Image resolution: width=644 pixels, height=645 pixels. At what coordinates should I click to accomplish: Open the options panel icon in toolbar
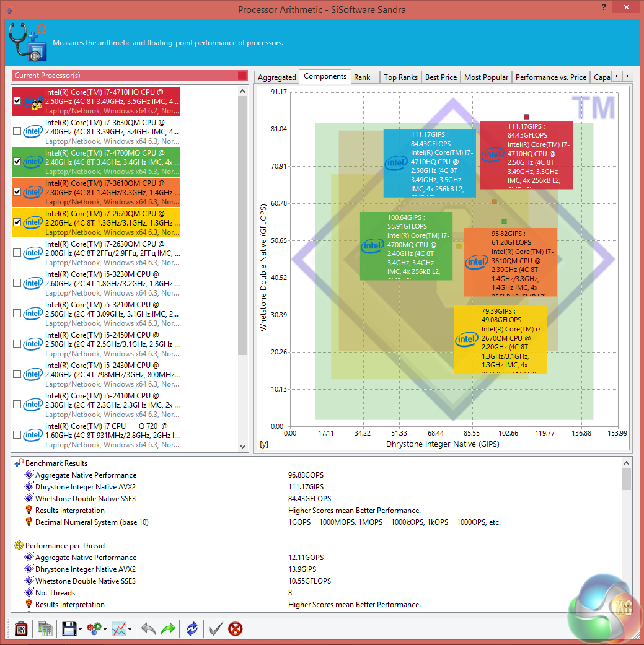(21, 628)
